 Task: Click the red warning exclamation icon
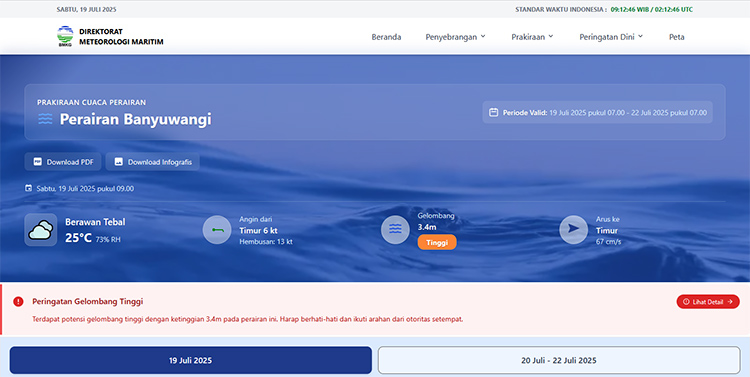click(x=18, y=301)
